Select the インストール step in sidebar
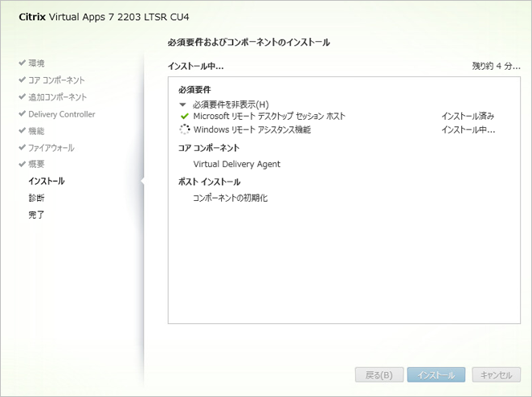 47,181
